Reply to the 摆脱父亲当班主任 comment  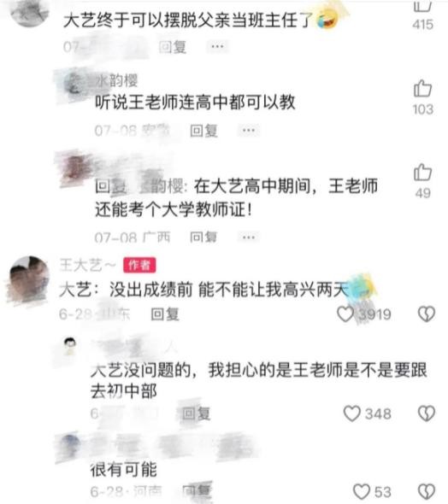pos(173,47)
